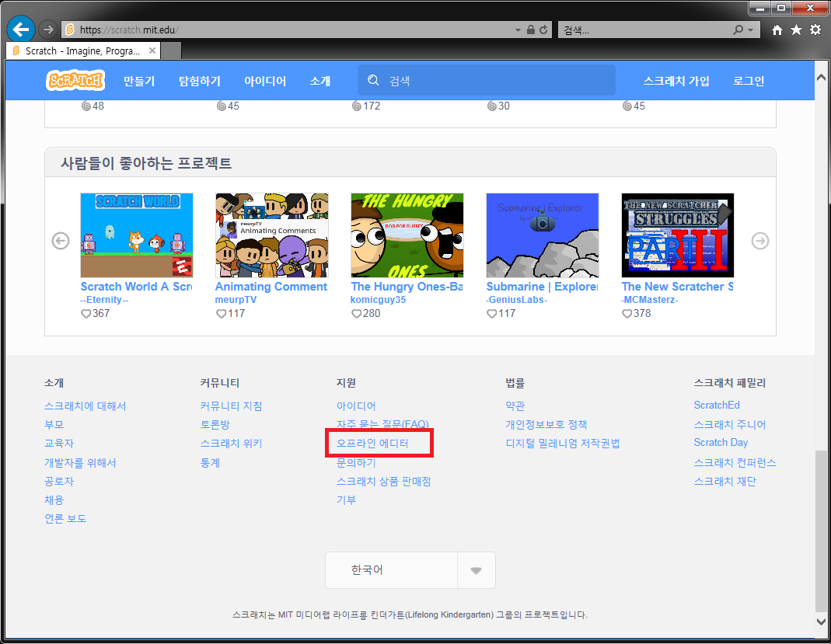
Task: Open 개인정보보호 정책 footer link
Action: pos(546,425)
